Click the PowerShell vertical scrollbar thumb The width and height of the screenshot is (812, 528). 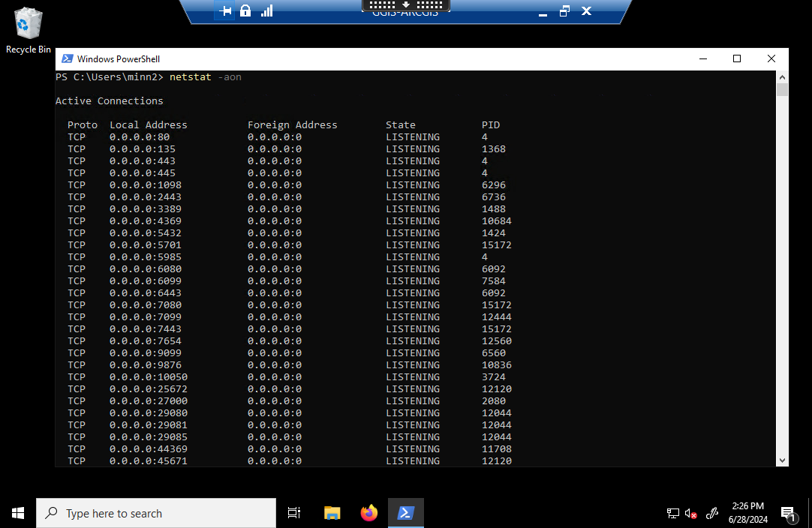coord(782,91)
